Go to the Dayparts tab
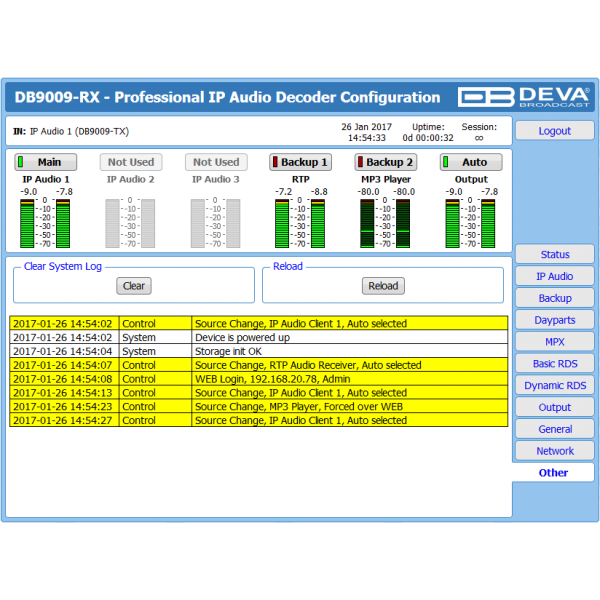600x600 pixels. tap(554, 320)
